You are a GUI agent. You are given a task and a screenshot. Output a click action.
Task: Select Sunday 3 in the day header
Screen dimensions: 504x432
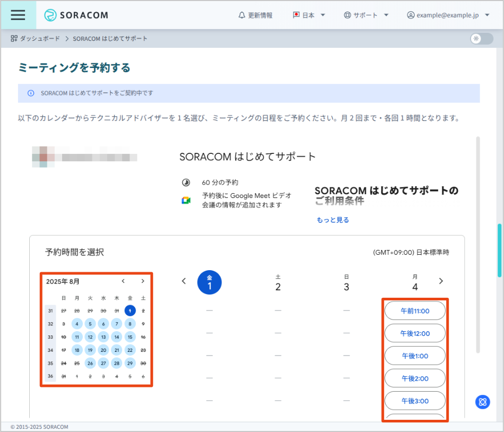point(346,283)
